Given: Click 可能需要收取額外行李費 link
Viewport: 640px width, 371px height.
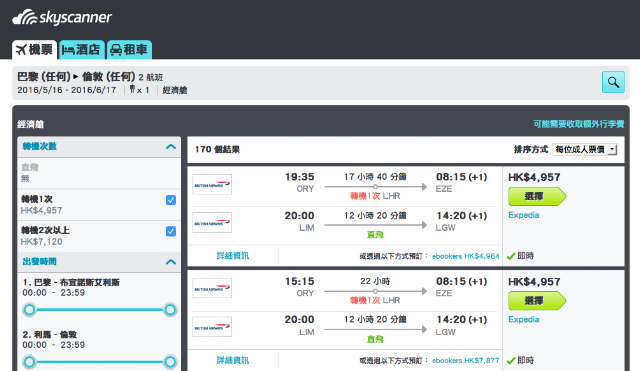Looking at the screenshot, I should coord(579,124).
